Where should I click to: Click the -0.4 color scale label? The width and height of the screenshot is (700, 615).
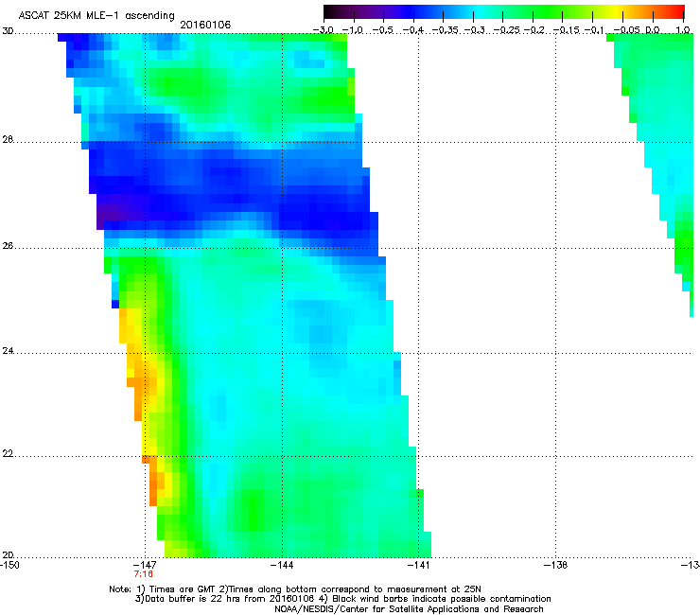coord(413,30)
